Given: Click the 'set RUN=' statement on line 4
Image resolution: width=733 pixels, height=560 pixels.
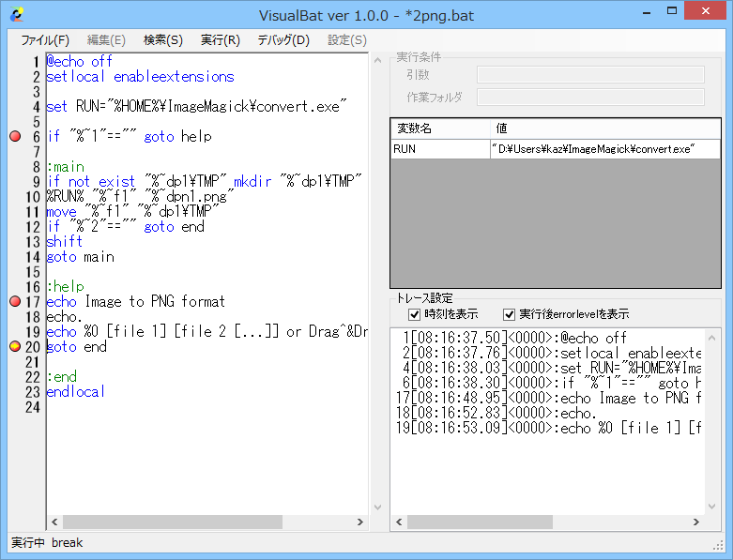Looking at the screenshot, I should [x=196, y=107].
